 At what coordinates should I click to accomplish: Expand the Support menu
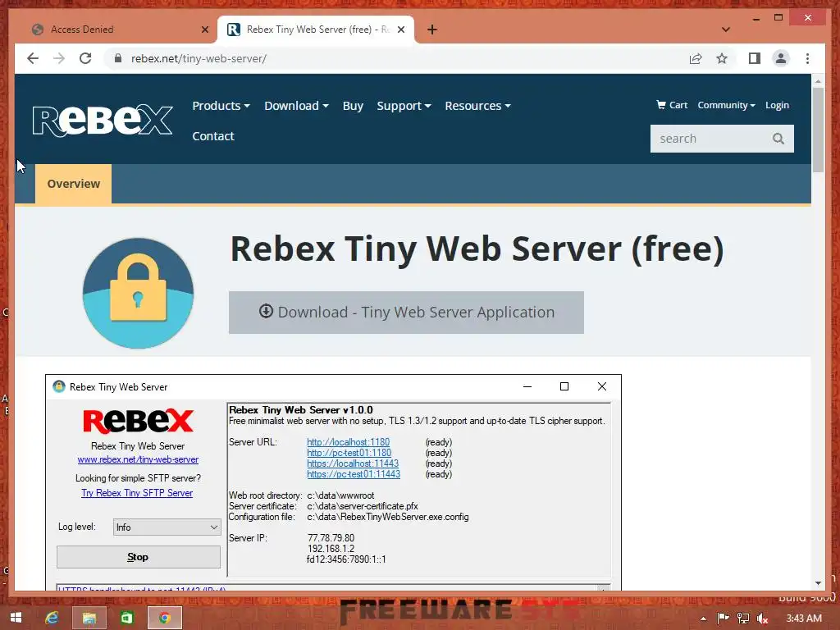click(404, 106)
